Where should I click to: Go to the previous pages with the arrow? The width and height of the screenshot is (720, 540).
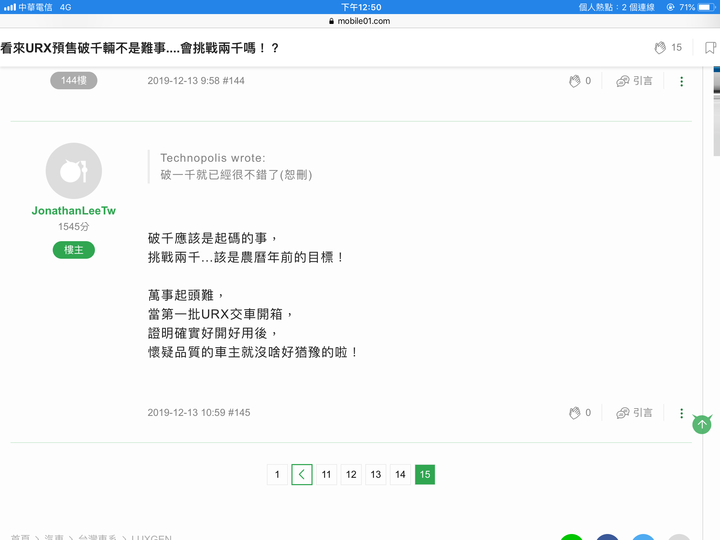pos(302,474)
